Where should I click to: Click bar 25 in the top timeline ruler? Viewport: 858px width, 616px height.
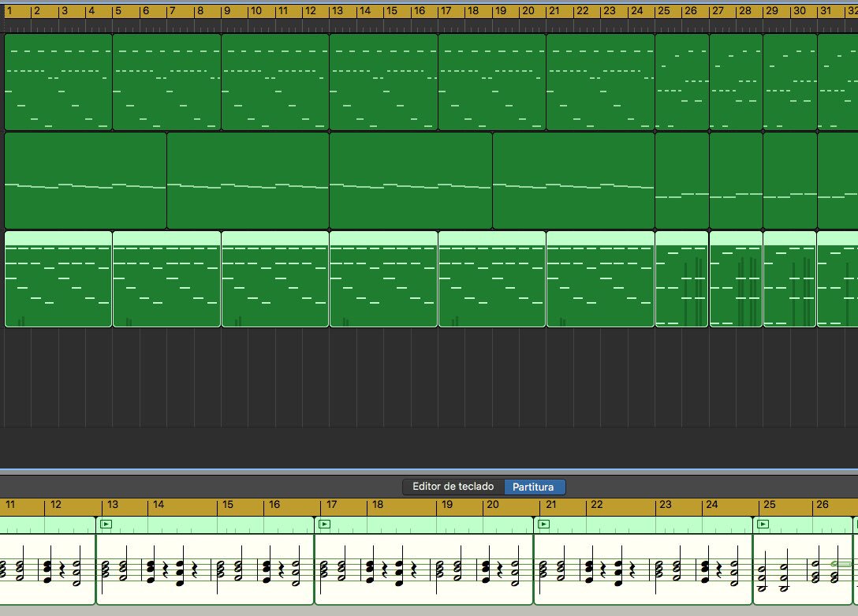(x=664, y=10)
